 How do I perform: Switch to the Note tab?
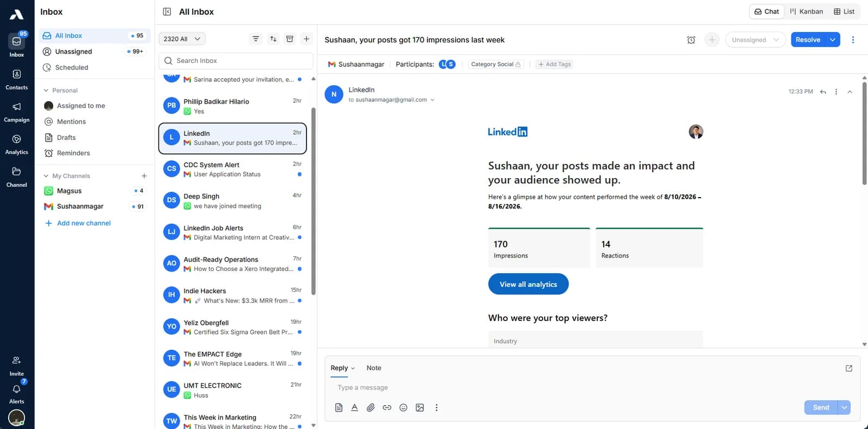(374, 368)
